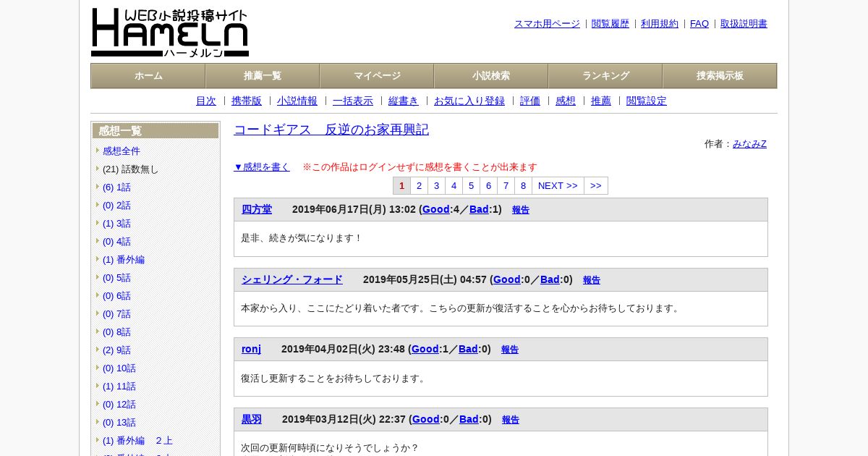Select 11話 comments in sidebar
The image size is (868, 456).
point(119,386)
